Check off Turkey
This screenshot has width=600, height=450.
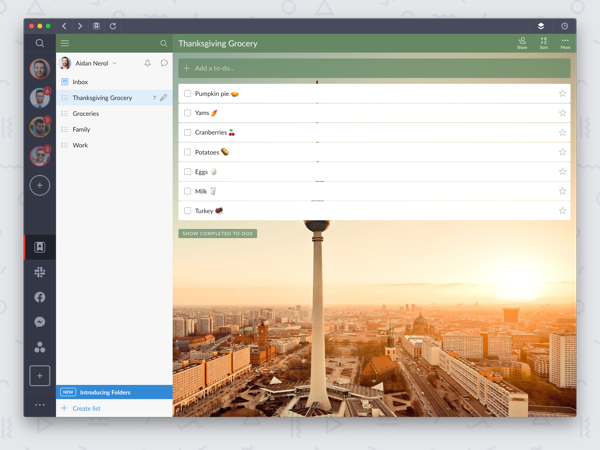pos(188,210)
